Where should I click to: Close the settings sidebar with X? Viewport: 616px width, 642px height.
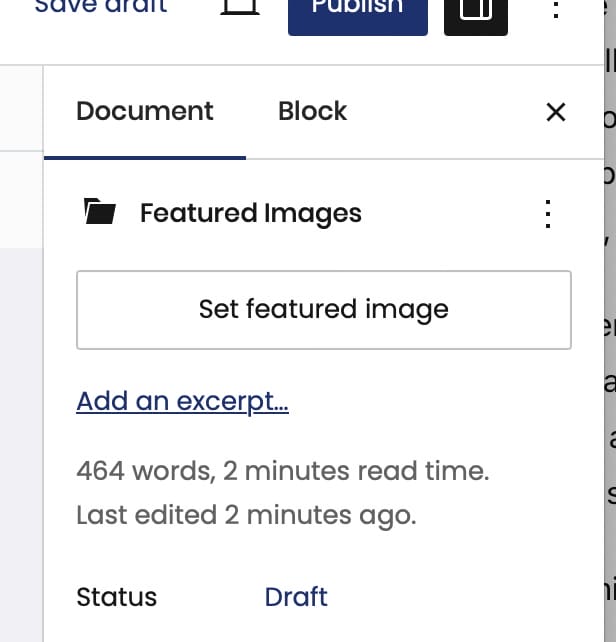click(x=556, y=112)
